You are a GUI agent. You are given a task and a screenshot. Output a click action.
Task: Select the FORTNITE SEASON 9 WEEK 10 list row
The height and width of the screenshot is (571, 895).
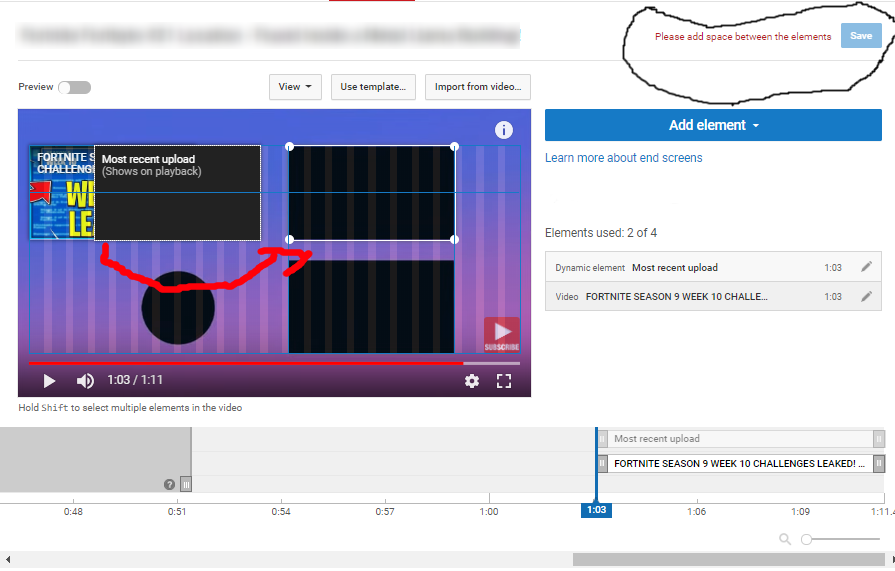(x=713, y=296)
